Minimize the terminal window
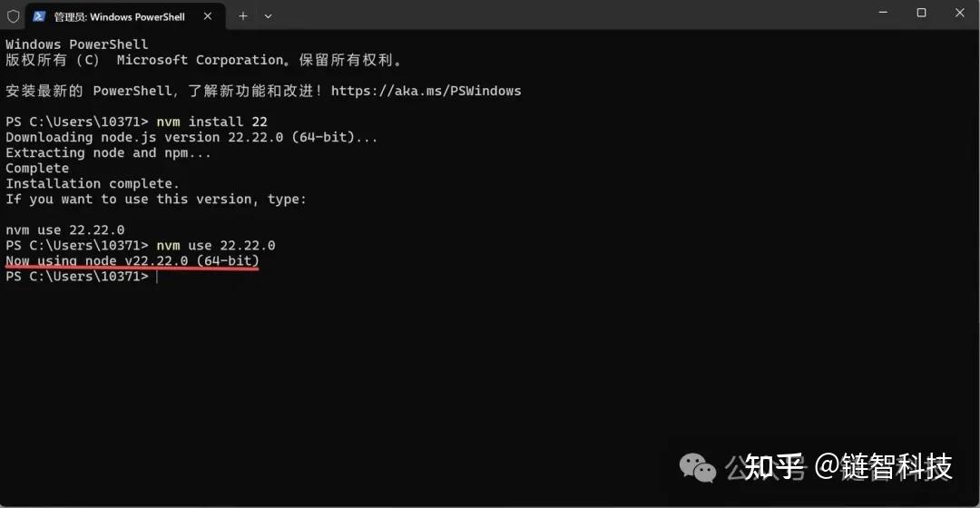The width and height of the screenshot is (980, 508). click(x=882, y=13)
